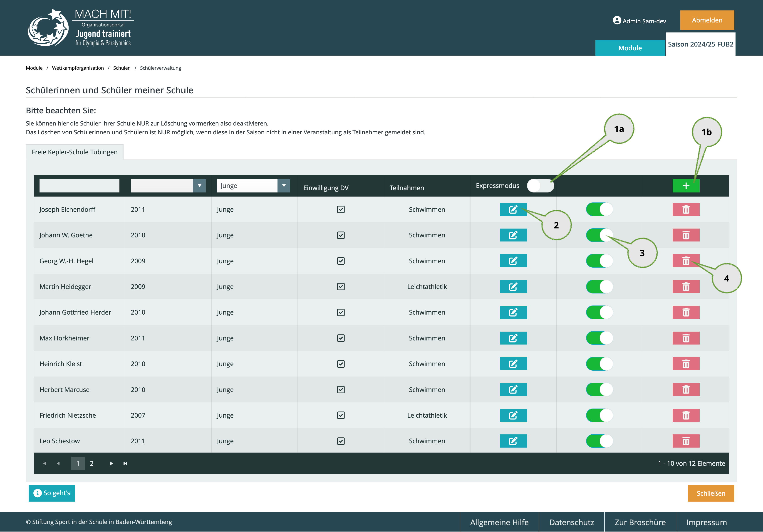Add new student with green plus button
Image resolution: width=763 pixels, height=532 pixels.
tap(686, 186)
